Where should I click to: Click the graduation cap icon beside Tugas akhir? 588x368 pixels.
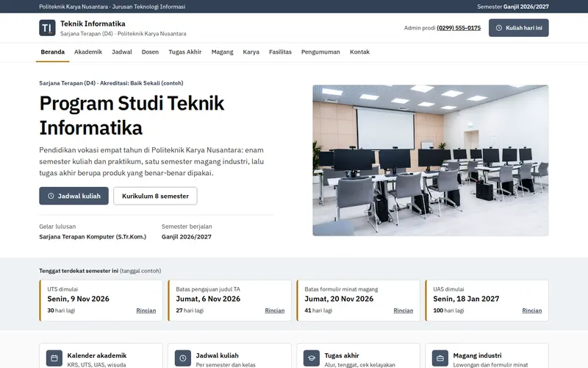click(312, 358)
